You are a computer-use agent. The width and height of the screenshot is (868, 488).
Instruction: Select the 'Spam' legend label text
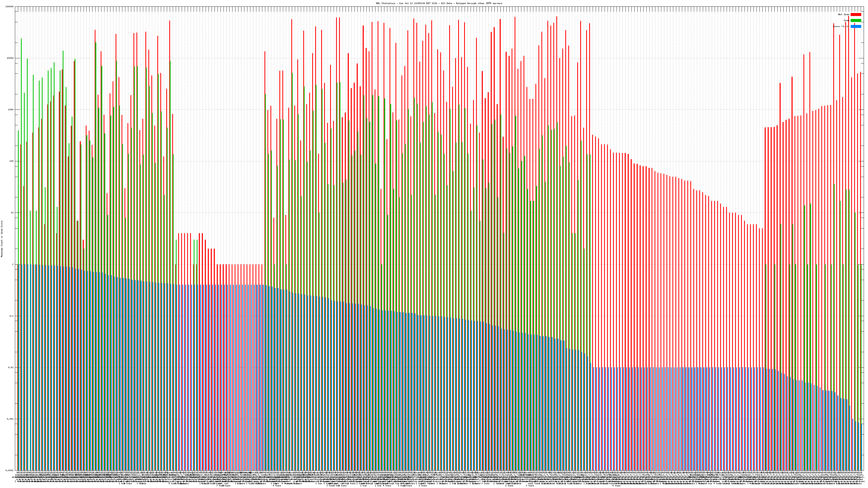[x=847, y=21]
